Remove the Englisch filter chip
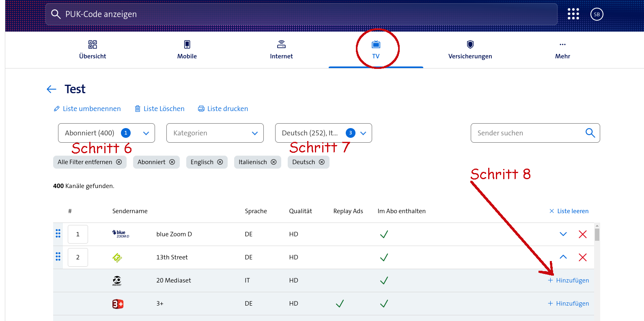 (x=220, y=162)
